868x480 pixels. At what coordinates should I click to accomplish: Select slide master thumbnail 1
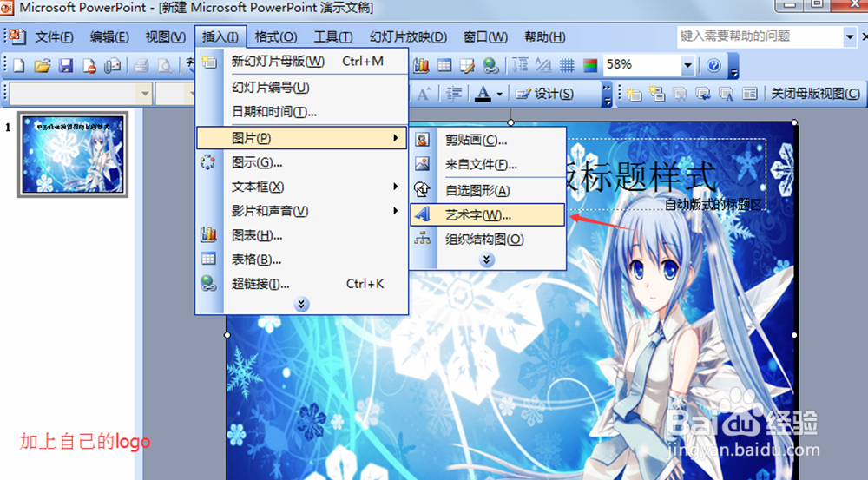(73, 155)
